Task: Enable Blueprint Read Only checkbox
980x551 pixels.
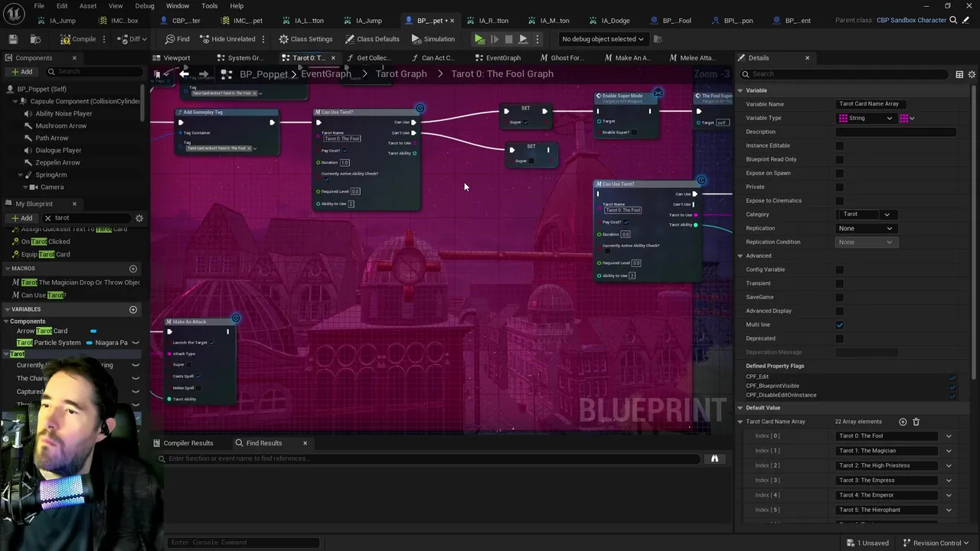Action: [x=840, y=159]
